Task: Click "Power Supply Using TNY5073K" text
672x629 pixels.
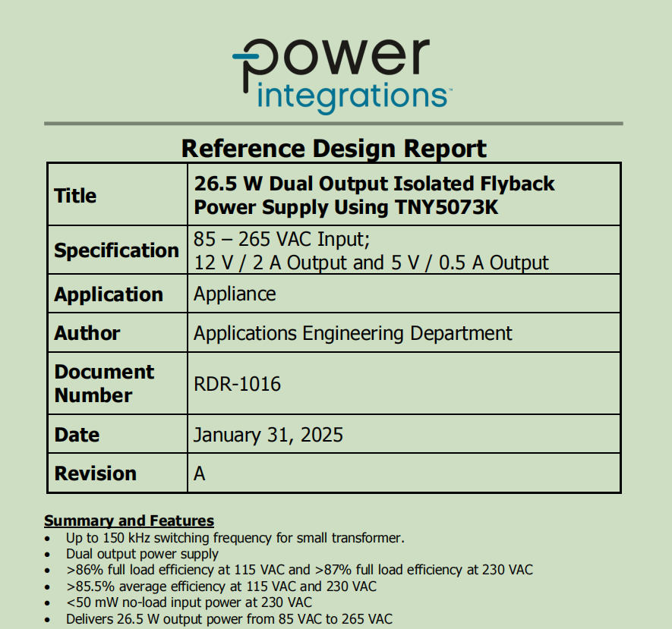Action: [x=346, y=207]
